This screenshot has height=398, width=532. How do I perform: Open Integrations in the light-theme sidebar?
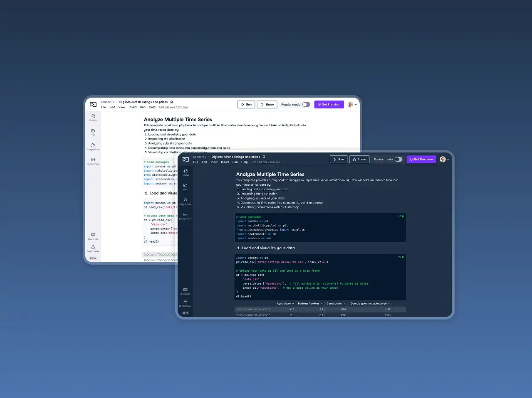pos(93,146)
